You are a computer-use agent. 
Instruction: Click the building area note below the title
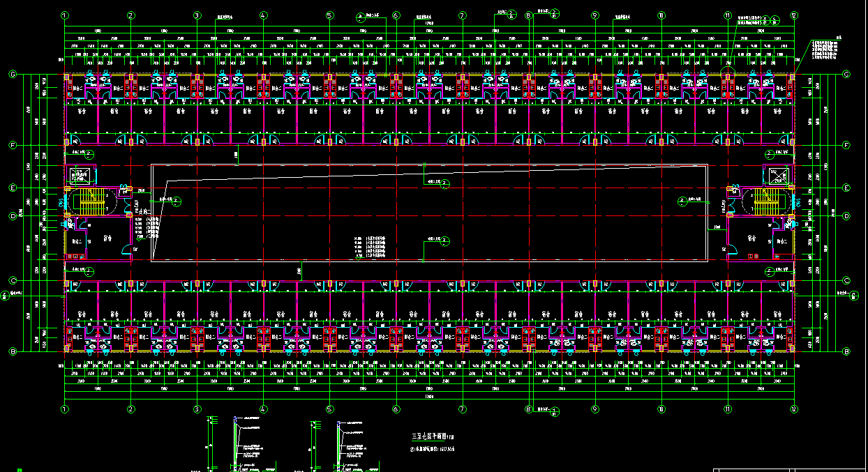coord(433,448)
